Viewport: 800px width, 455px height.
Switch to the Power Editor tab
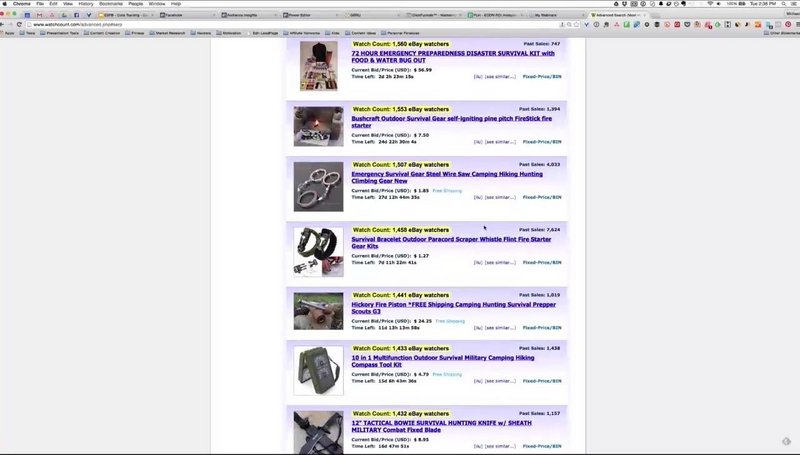tap(310, 15)
